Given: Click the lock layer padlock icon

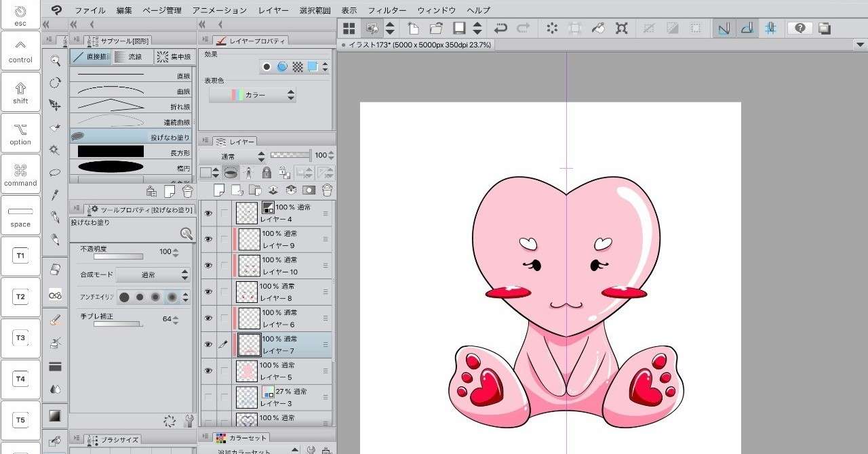Looking at the screenshot, I should (x=267, y=173).
